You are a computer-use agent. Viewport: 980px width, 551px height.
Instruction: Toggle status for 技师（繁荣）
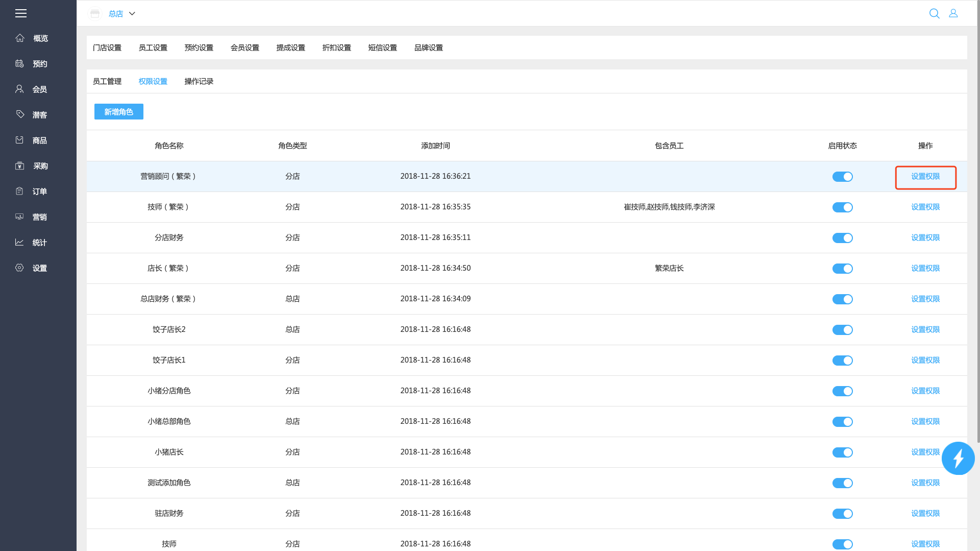tap(843, 207)
